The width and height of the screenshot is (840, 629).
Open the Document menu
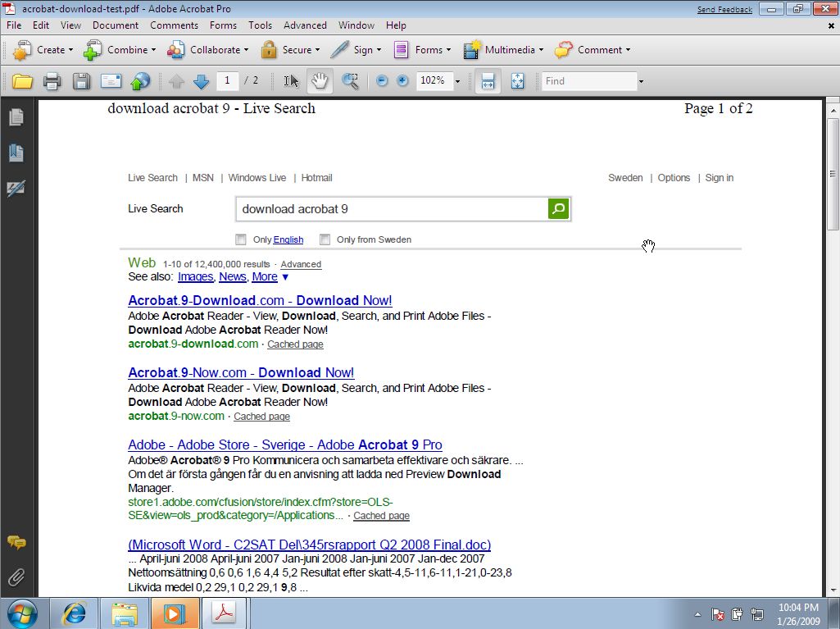click(x=116, y=25)
